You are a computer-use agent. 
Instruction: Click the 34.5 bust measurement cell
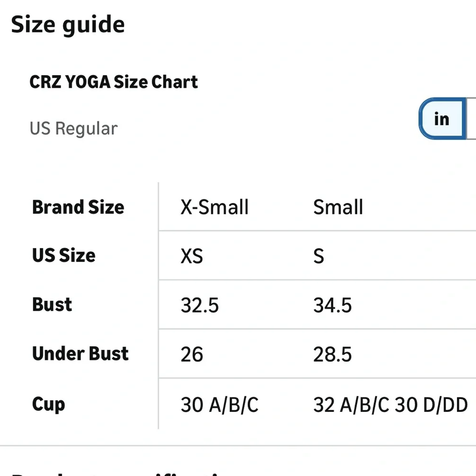332,306
